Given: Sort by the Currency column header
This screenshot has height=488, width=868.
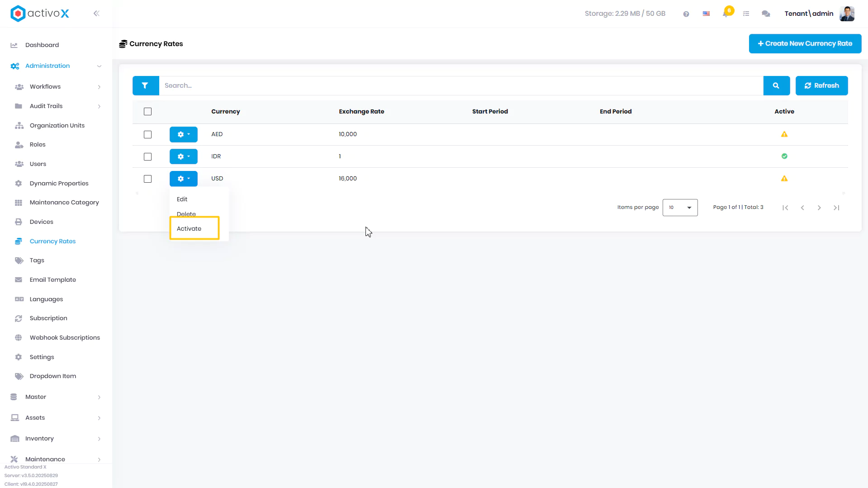Looking at the screenshot, I should [226, 112].
